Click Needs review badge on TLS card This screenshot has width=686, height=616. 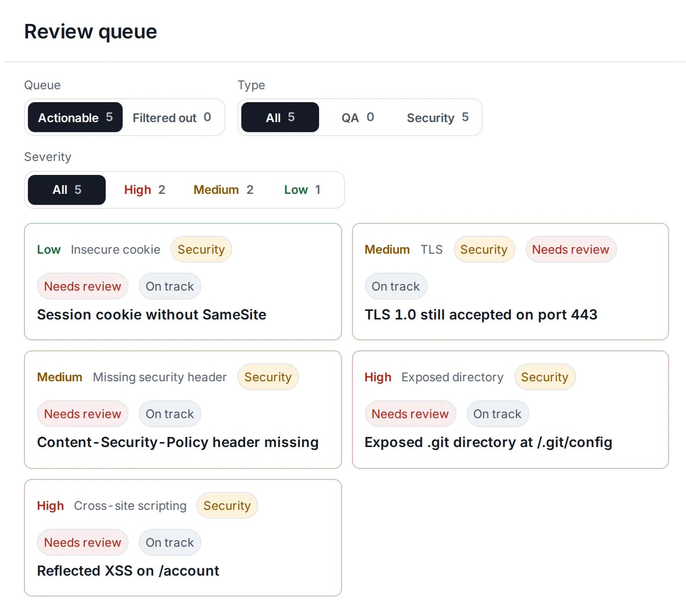571,249
